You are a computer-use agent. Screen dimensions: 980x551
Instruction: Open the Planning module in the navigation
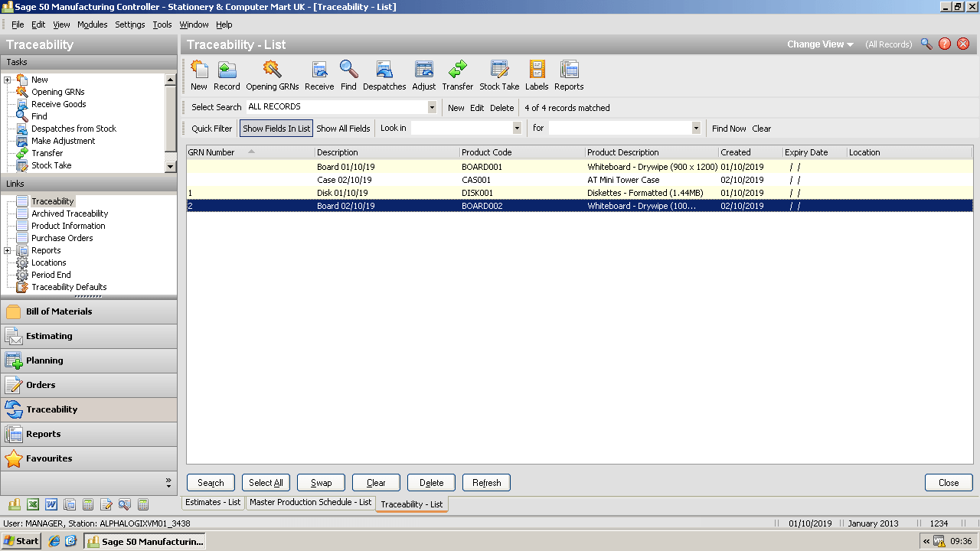89,360
